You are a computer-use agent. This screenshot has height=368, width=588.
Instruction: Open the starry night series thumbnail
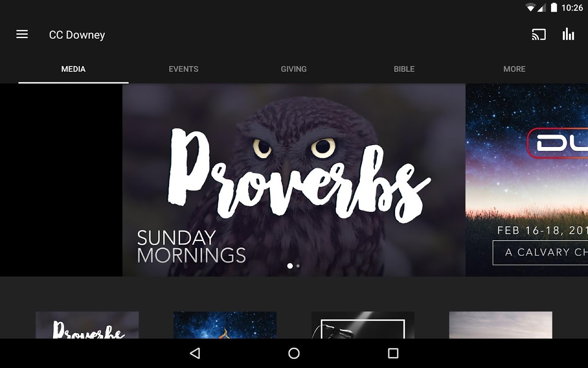point(225,325)
